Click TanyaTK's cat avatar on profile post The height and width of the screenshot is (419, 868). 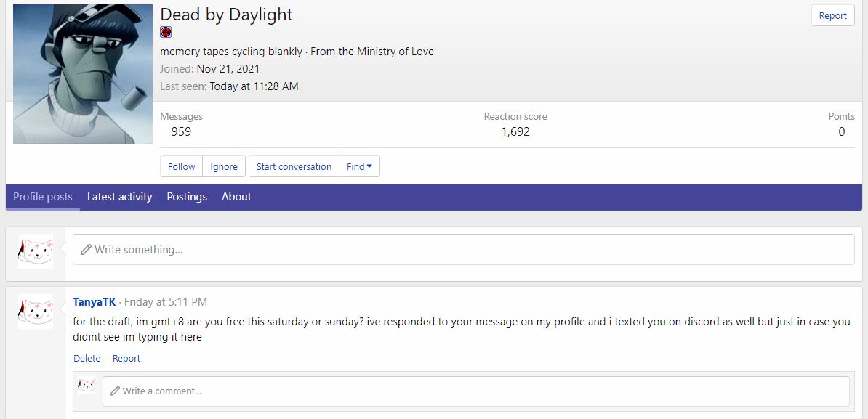tap(36, 312)
